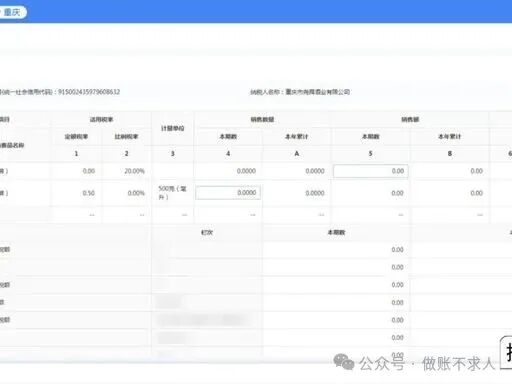
Task: Click the column number A header
Action: click(x=297, y=154)
